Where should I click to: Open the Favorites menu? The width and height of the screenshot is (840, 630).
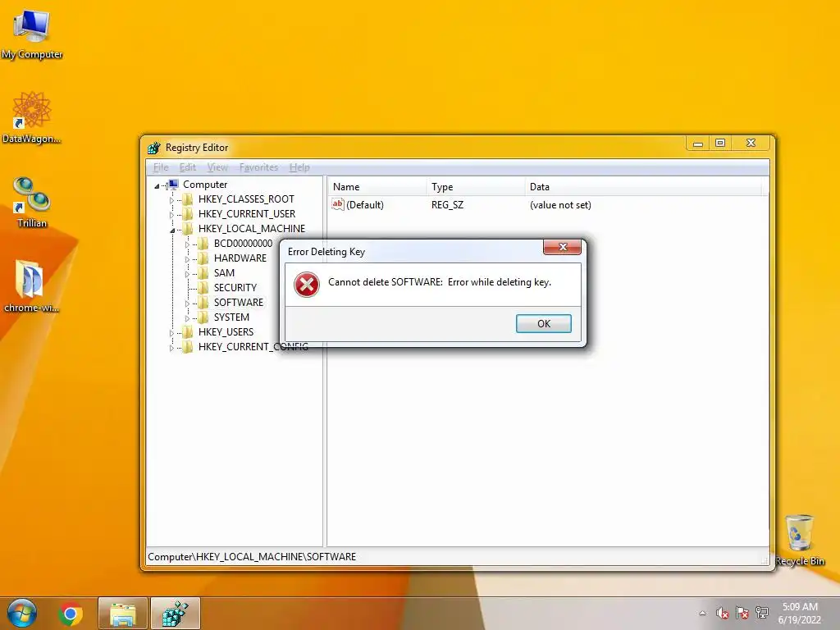[258, 167]
